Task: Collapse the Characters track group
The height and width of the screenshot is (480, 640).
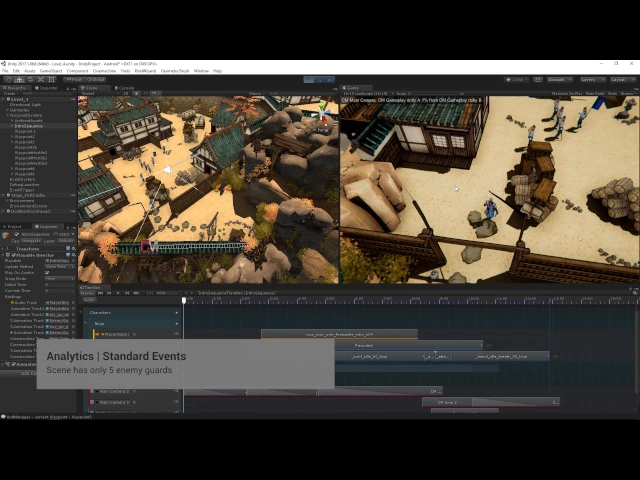Action: tap(80, 313)
